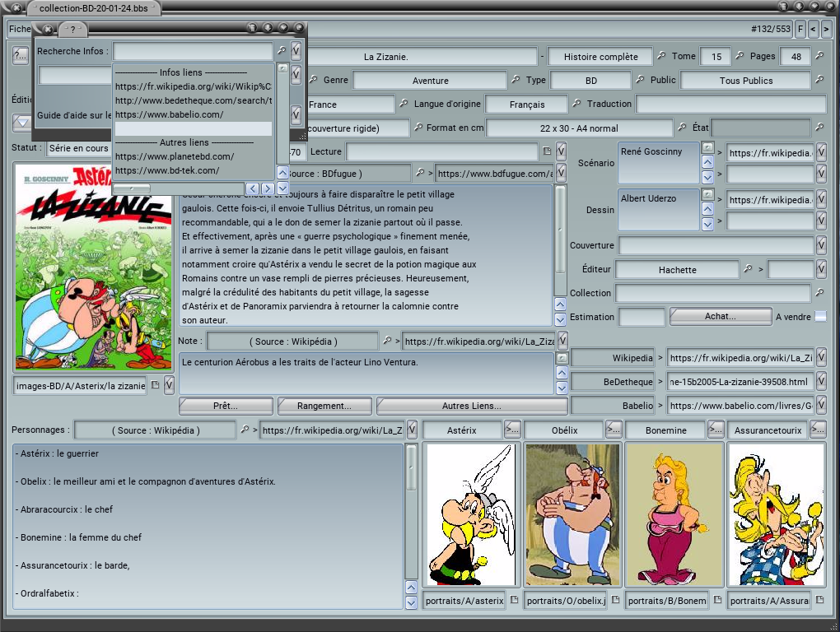Viewport: 840px width, 632px height.
Task: Click the vertical scrollbar of the synopsis text
Action: (x=560, y=230)
